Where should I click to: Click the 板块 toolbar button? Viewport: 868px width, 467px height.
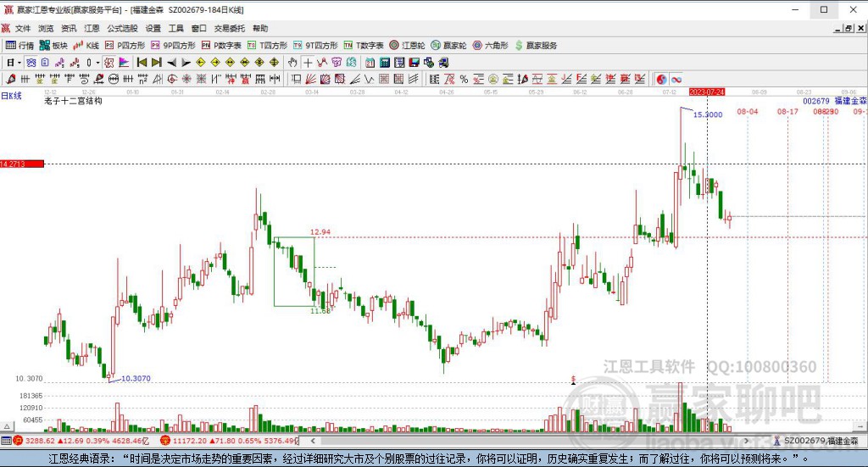(x=53, y=46)
